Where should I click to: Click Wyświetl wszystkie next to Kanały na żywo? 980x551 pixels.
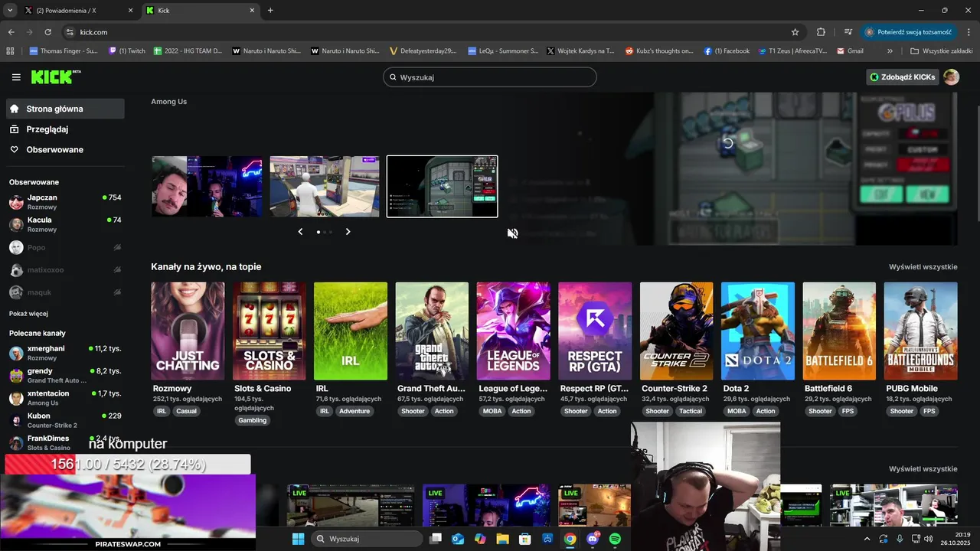[923, 267]
